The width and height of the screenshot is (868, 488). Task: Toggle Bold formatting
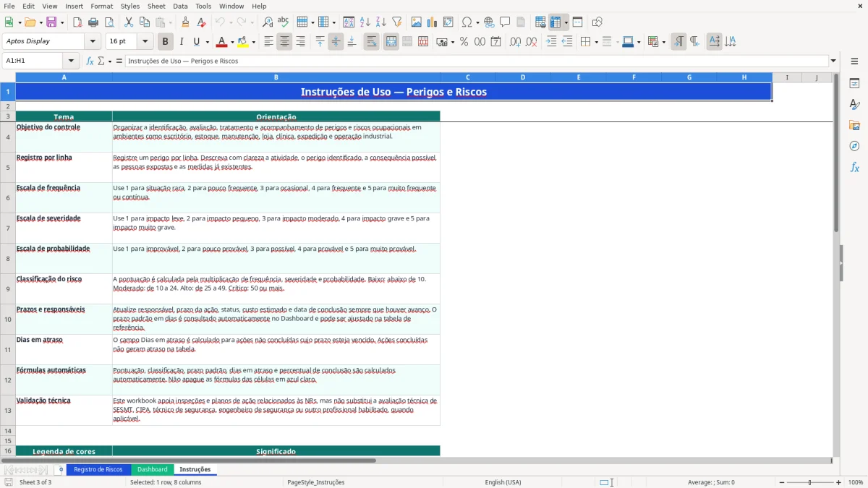(166, 42)
